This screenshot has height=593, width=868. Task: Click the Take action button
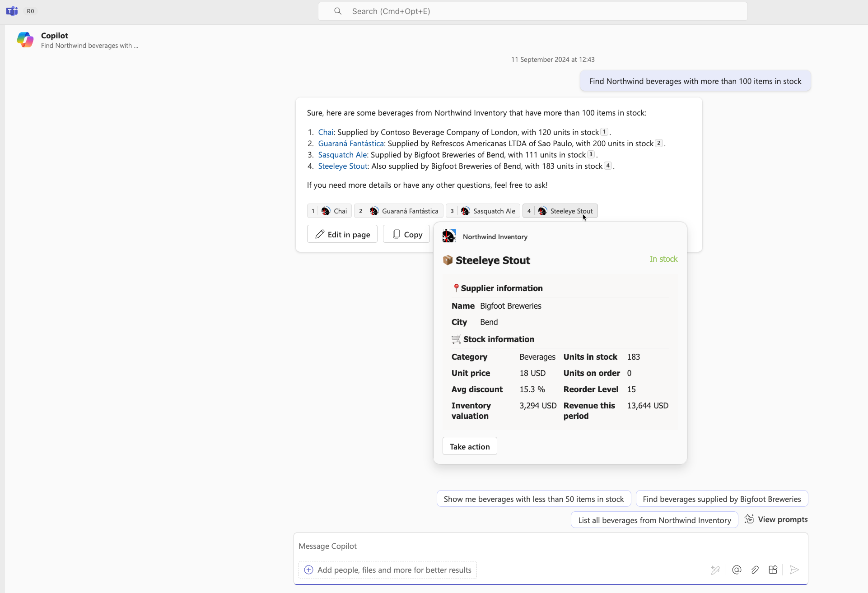(x=470, y=446)
